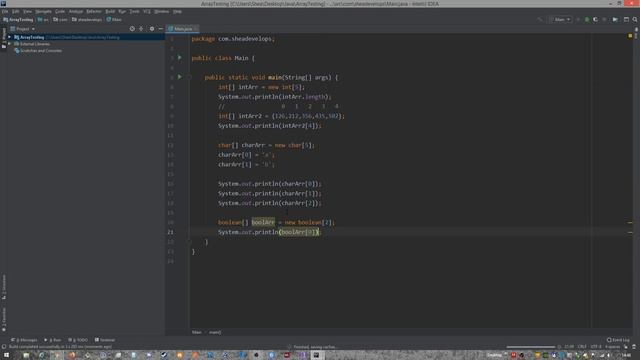The image size is (640, 360).
Task: Click run gutter icon beside class Main
Action: 180,58
